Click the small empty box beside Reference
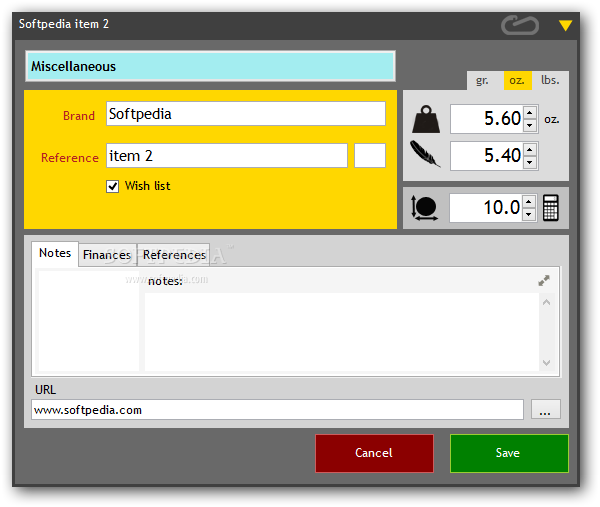This screenshot has height=507, width=600. click(370, 156)
